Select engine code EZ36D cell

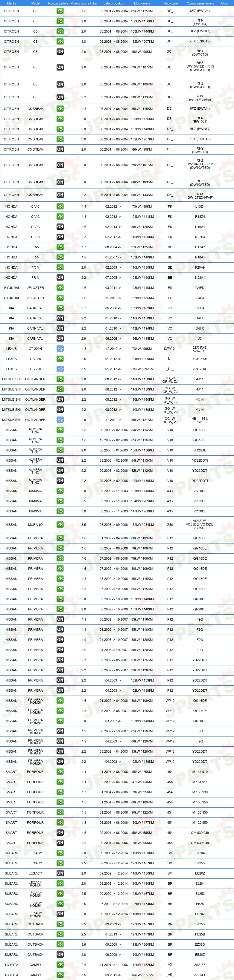pyautogui.click(x=200, y=945)
